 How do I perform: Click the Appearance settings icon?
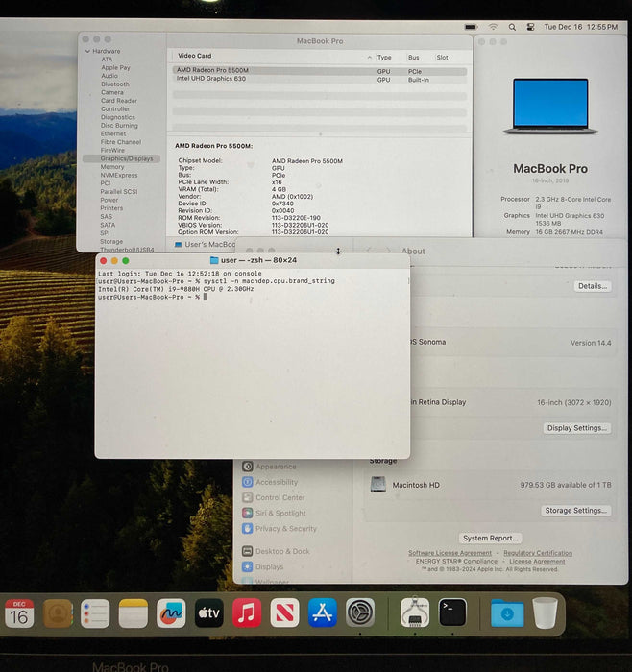[248, 467]
